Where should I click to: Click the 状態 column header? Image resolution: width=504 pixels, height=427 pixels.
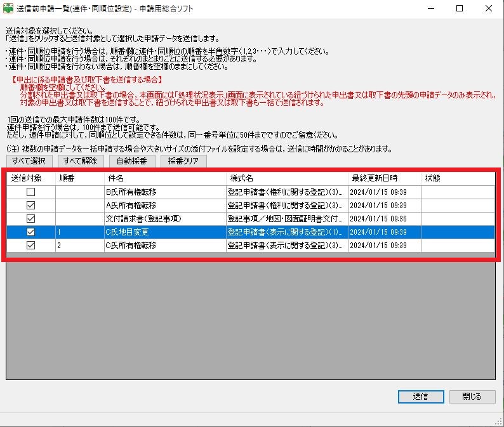[457, 178]
